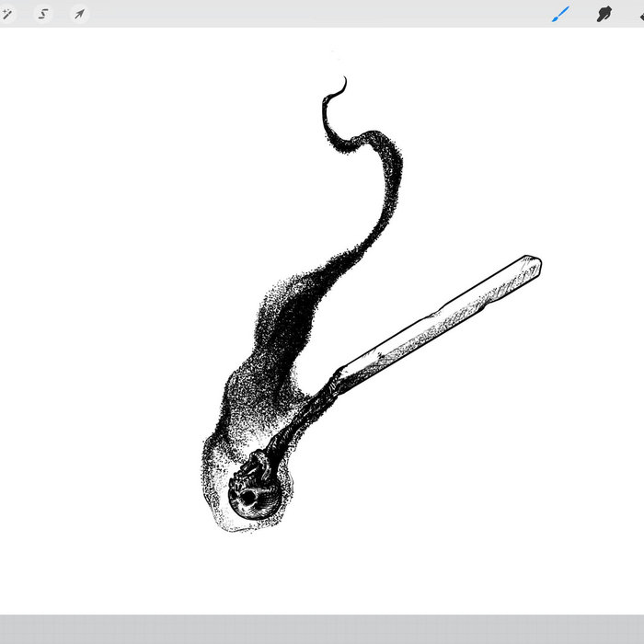The height and width of the screenshot is (644, 644).
Task: Tap the gray area below the canvas
Action: pos(322,629)
